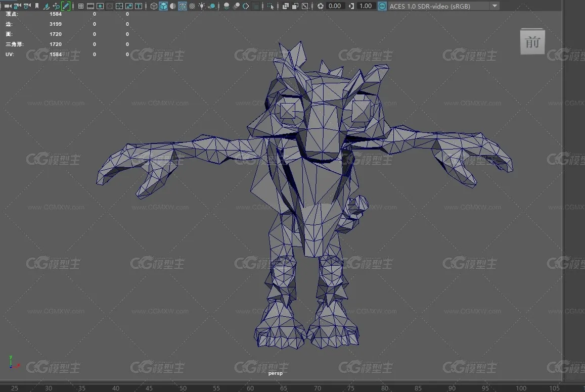Toggle Multisample Anti-aliasing icon

click(x=246, y=6)
